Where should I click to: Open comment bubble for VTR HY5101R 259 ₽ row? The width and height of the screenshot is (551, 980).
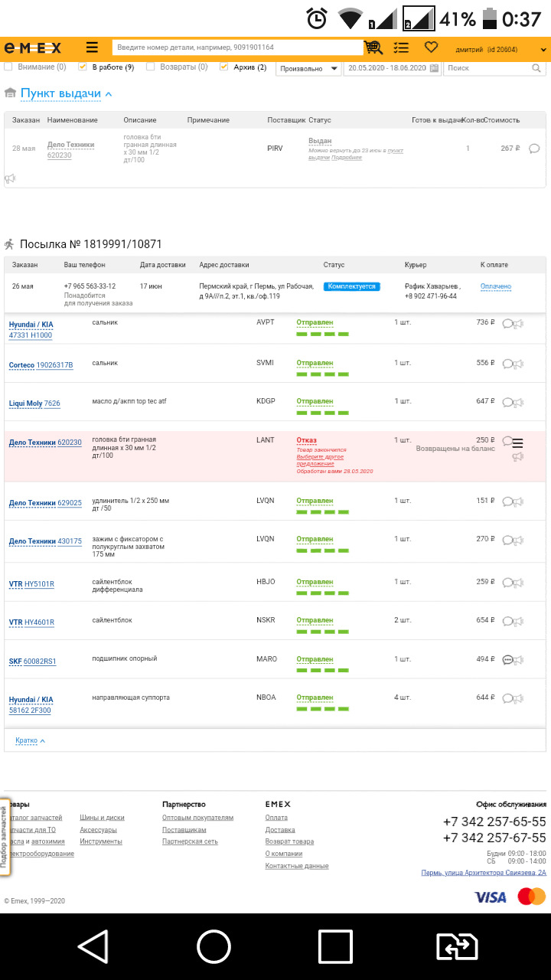(507, 583)
